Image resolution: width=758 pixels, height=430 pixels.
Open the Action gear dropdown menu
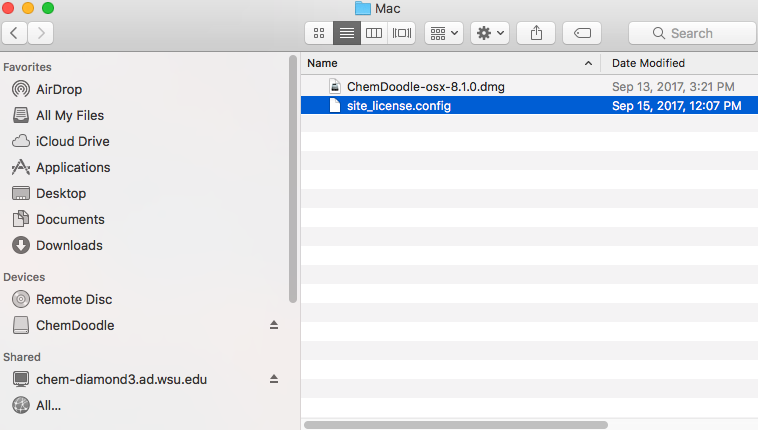(490, 33)
